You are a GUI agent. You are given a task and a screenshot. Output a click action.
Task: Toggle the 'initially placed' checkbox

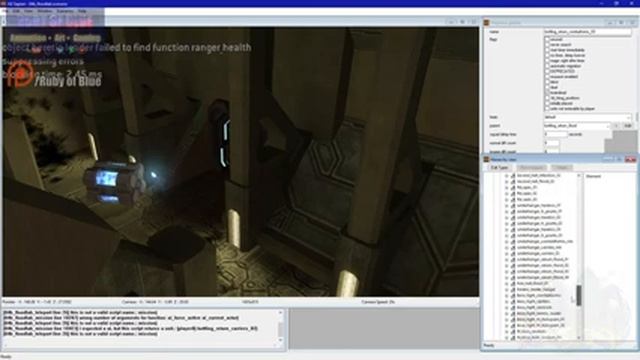[547, 103]
